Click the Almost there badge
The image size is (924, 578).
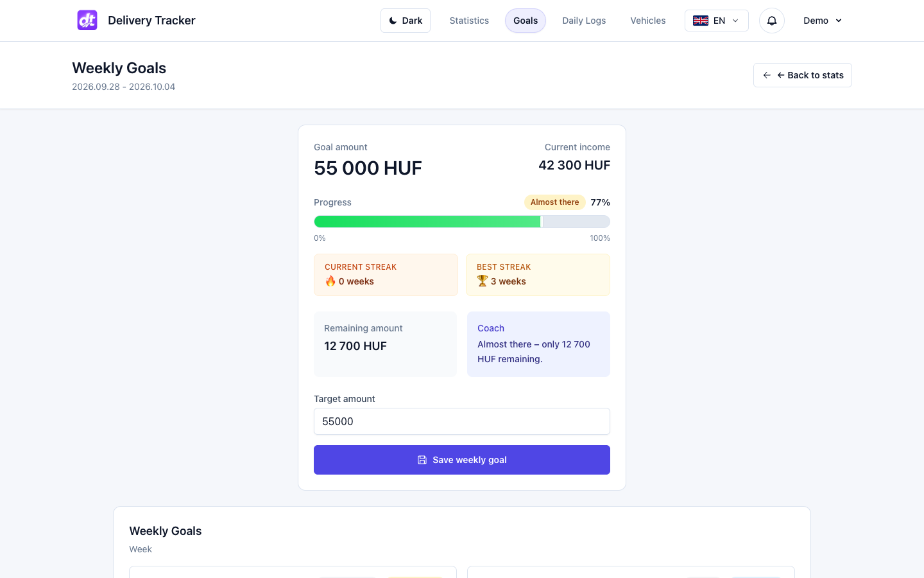pos(555,202)
